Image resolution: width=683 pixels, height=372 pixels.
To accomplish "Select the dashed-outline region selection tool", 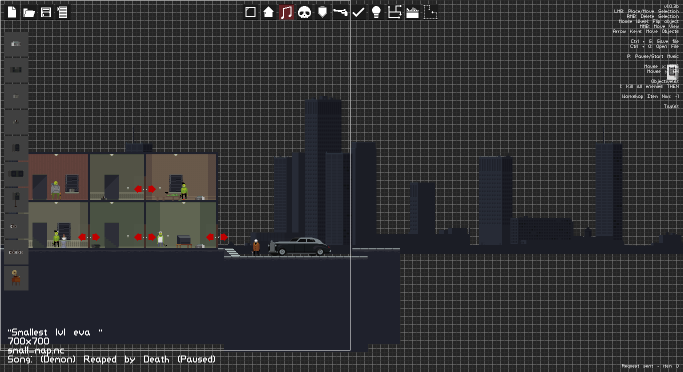I will tap(430, 12).
